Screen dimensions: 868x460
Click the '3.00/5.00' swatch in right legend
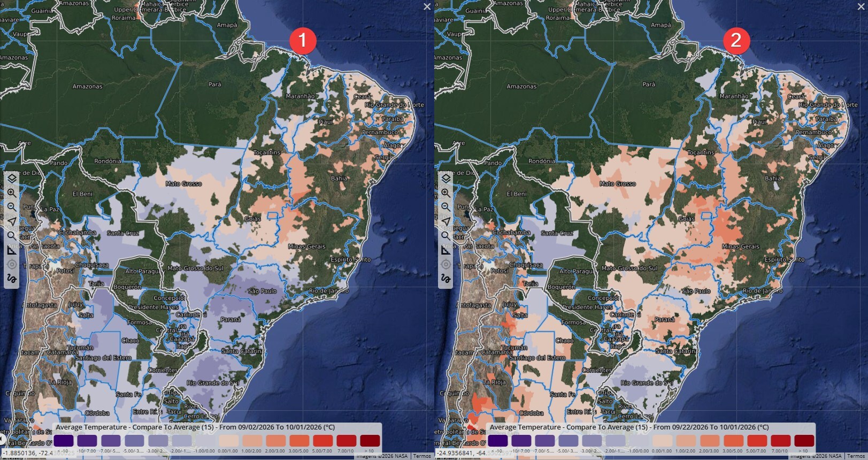[x=733, y=441]
